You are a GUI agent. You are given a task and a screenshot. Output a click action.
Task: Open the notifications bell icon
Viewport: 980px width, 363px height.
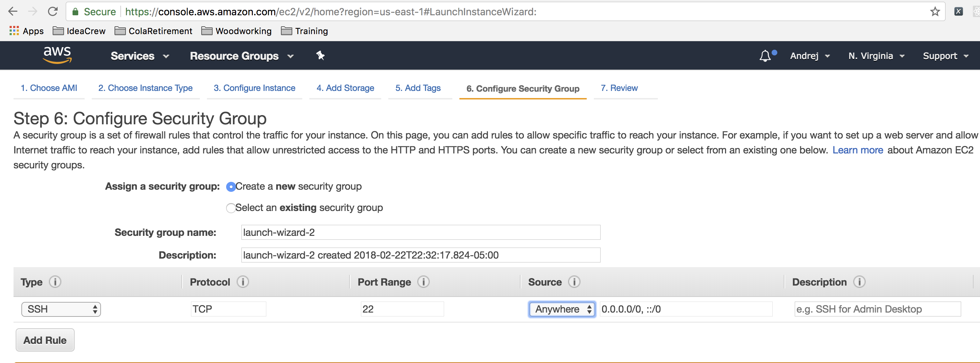[765, 56]
